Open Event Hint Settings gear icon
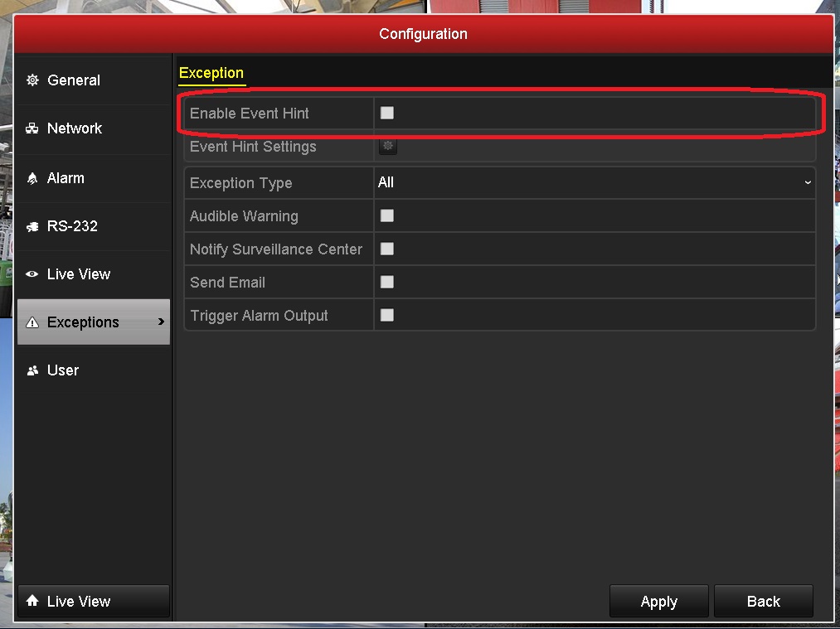This screenshot has height=629, width=840. (x=387, y=147)
